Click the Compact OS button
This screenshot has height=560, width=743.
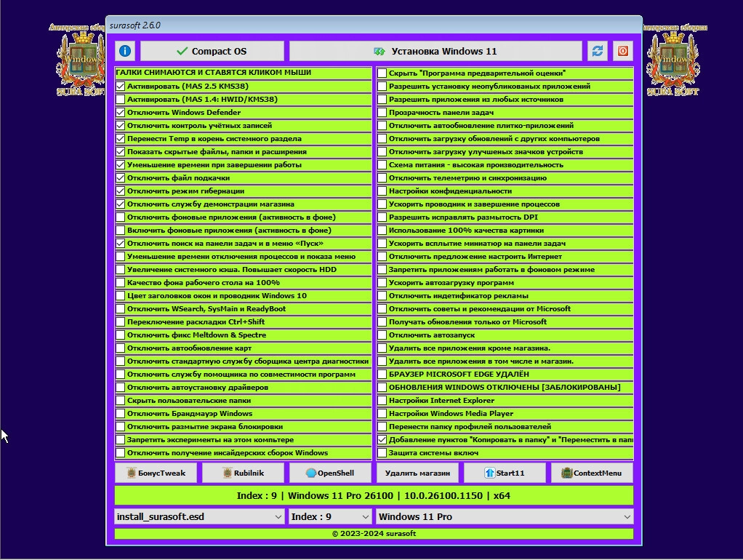[212, 51]
